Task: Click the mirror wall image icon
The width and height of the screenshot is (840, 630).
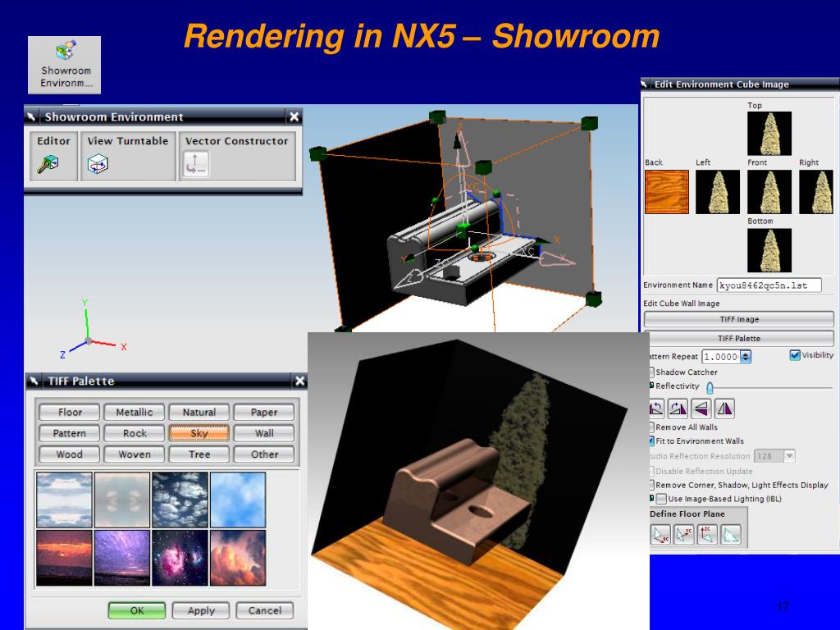Action: tap(724, 409)
